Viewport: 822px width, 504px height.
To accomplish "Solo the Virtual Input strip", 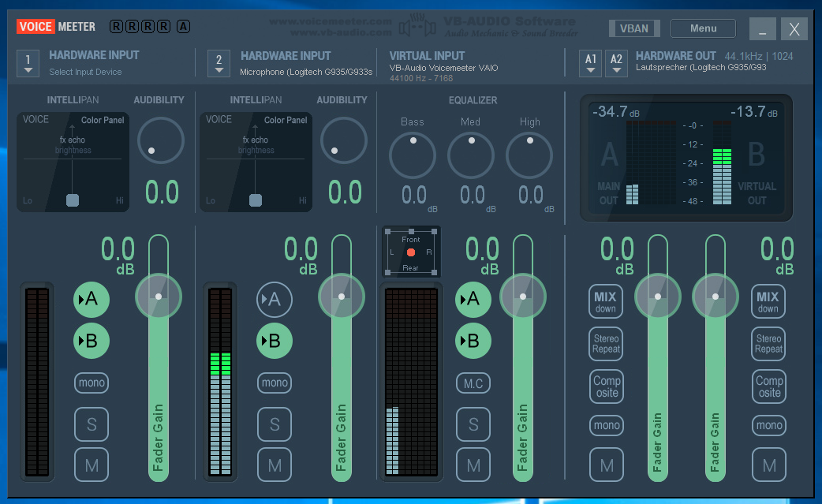I will (473, 424).
